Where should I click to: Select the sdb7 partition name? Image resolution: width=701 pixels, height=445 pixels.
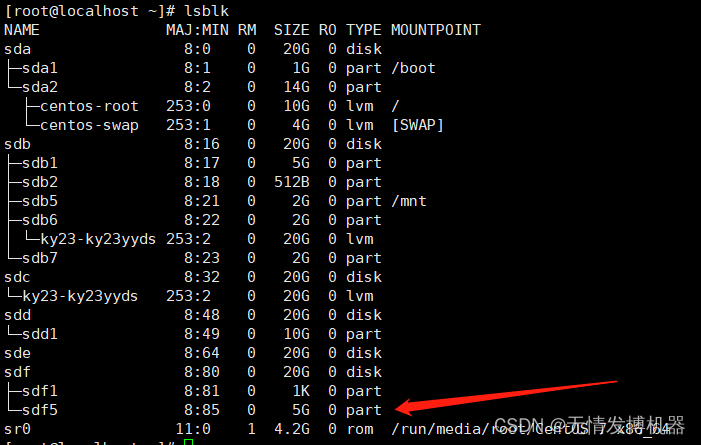point(40,258)
